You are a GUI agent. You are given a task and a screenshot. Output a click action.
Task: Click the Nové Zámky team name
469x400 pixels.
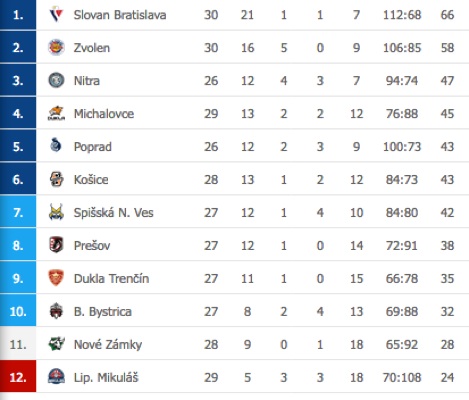click(x=108, y=345)
